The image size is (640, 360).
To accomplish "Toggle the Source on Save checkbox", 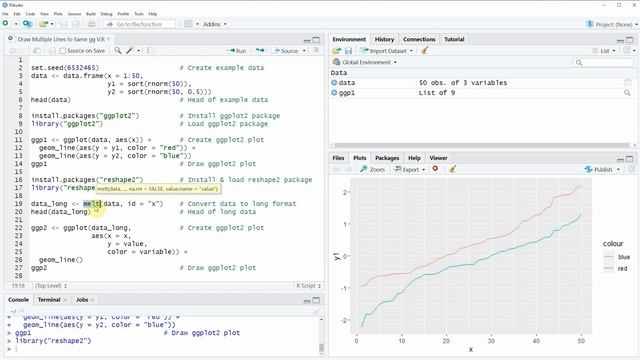I will (x=62, y=51).
